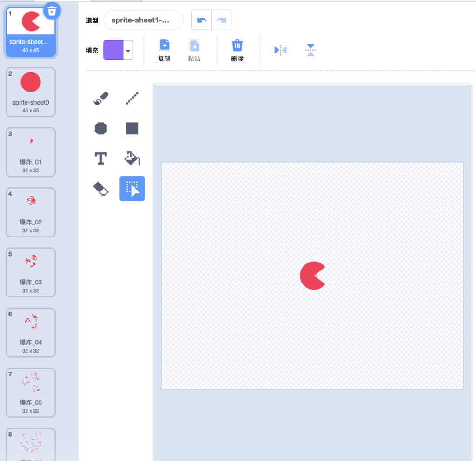Flip the costume vertically
Viewport: 476px width, 461px height.
311,50
